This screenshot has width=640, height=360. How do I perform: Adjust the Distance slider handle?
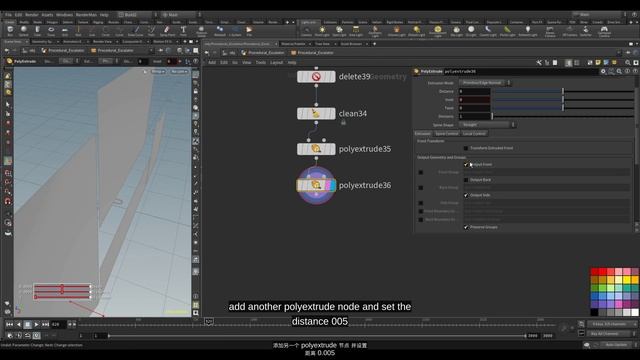click(x=562, y=91)
